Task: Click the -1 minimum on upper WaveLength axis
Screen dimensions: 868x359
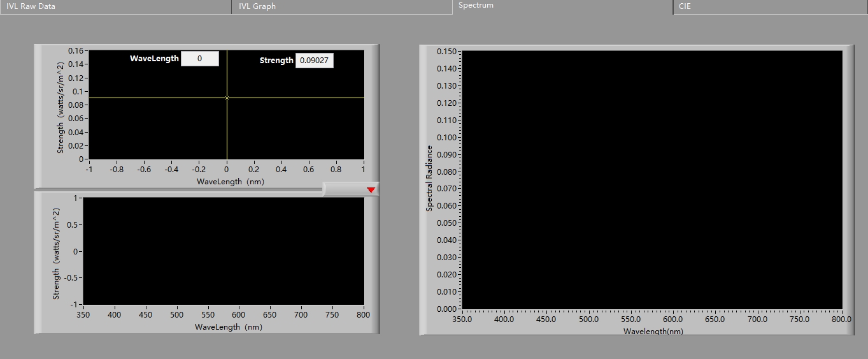Action: click(x=89, y=170)
